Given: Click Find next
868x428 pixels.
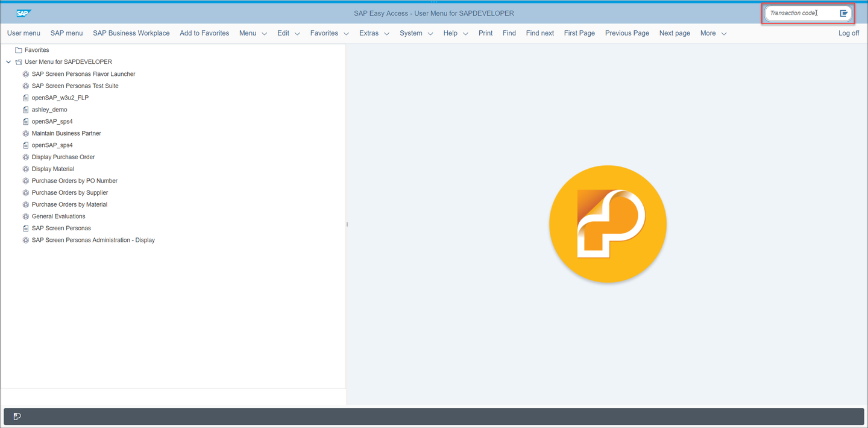Looking at the screenshot, I should tap(540, 33).
